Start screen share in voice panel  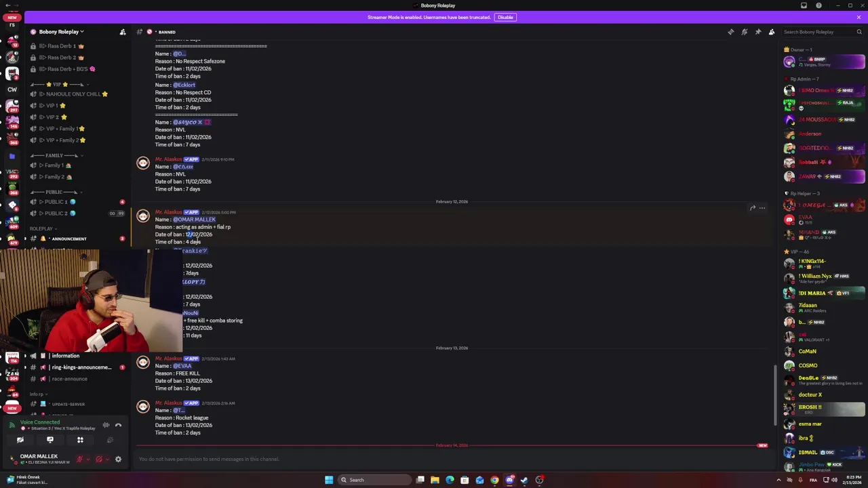click(x=50, y=440)
